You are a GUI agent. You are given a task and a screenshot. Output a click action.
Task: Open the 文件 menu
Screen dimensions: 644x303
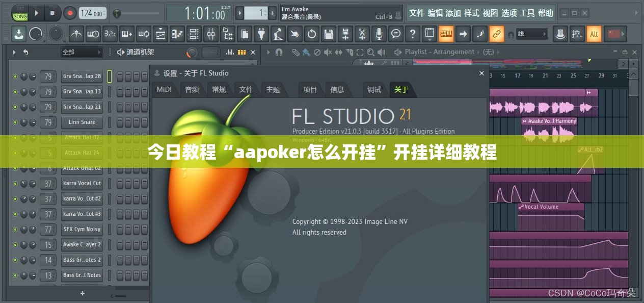(417, 13)
